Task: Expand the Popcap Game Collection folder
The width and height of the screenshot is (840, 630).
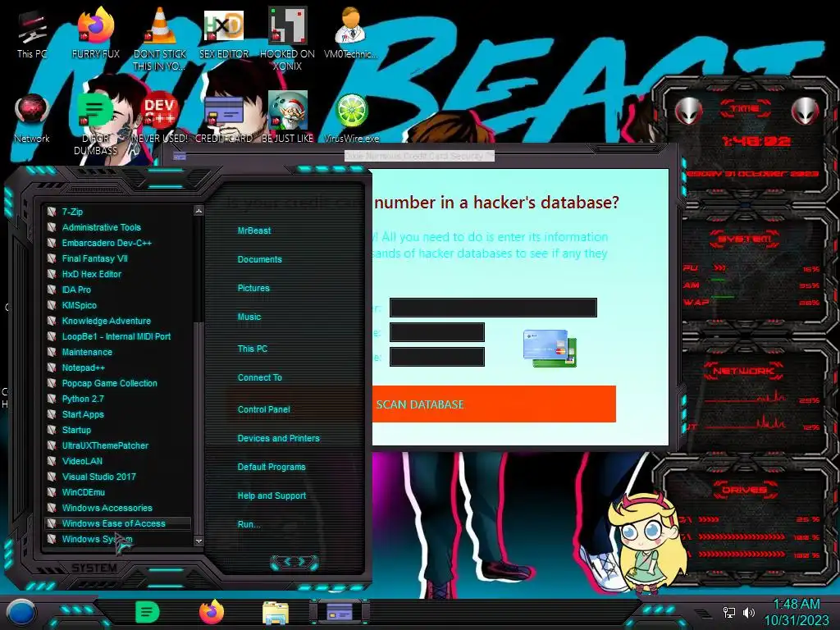Action: click(109, 383)
